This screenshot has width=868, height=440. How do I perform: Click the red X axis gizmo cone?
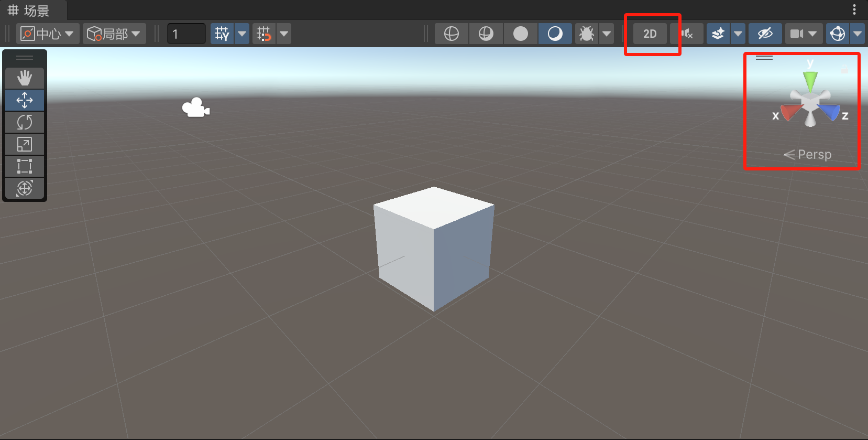(791, 112)
